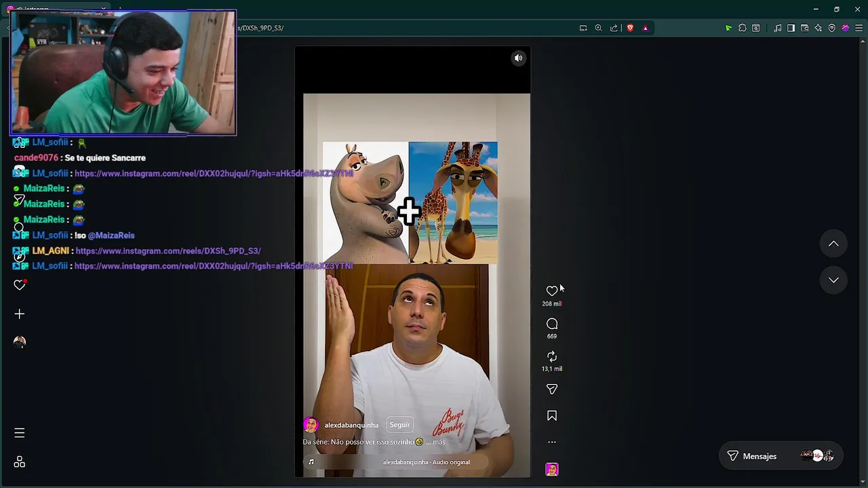Save the reel with the bookmark icon
This screenshot has width=868, height=488.
[552, 415]
